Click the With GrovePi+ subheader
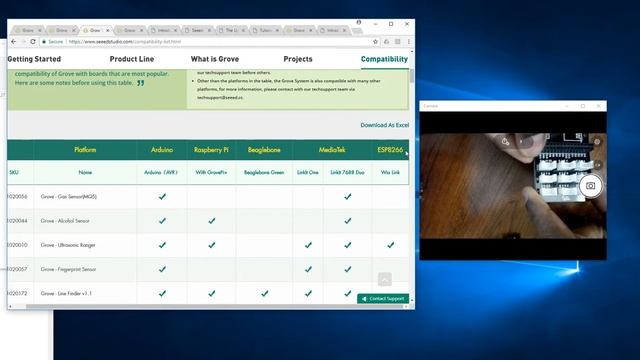The width and height of the screenshot is (640, 360). pos(211,172)
